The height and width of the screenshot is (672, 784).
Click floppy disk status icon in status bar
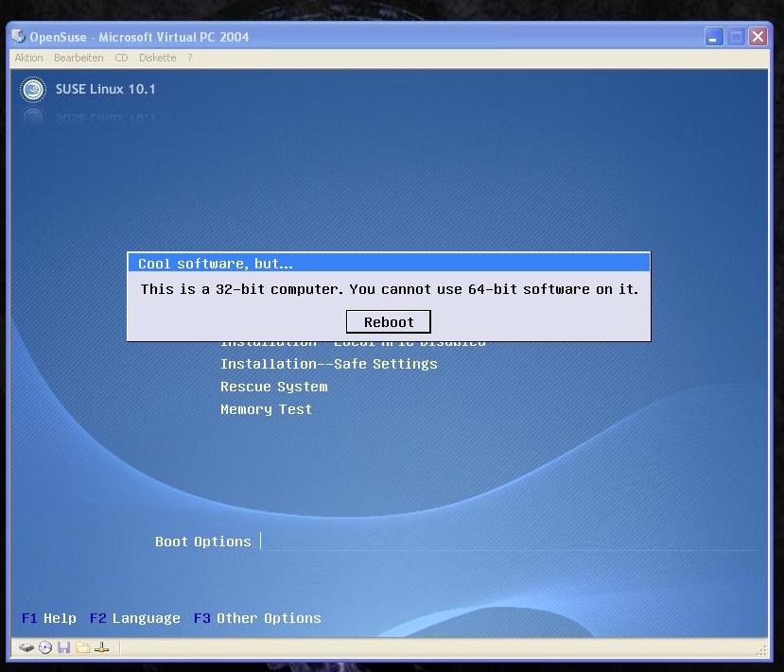[x=63, y=648]
